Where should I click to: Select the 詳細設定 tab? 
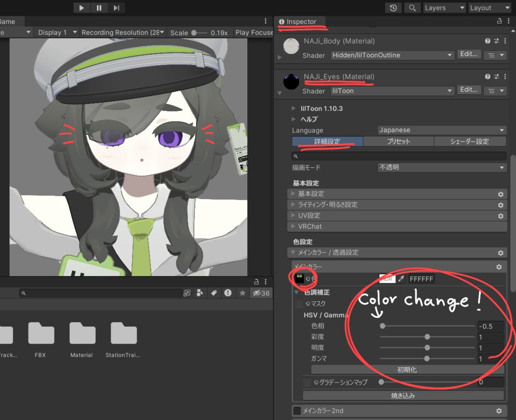tap(328, 141)
